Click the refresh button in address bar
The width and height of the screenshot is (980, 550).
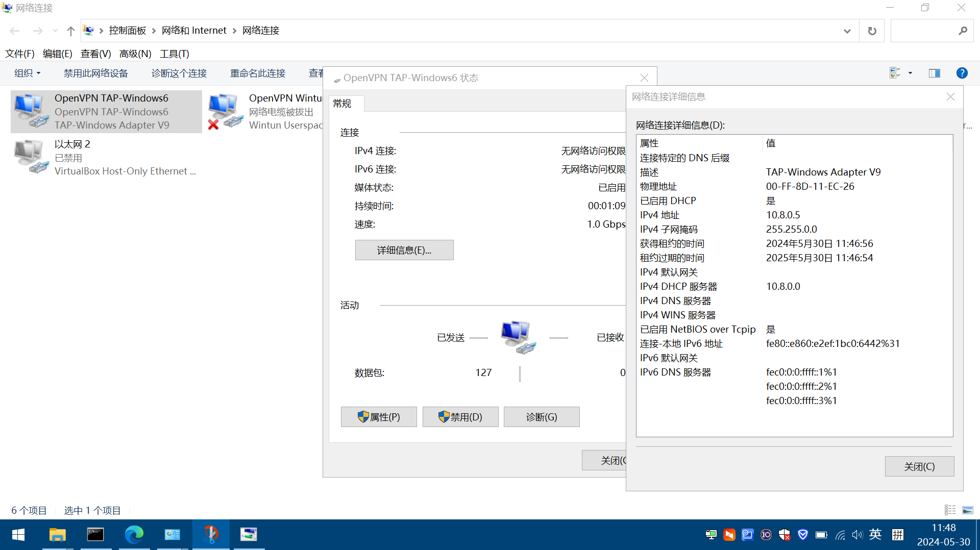point(872,31)
